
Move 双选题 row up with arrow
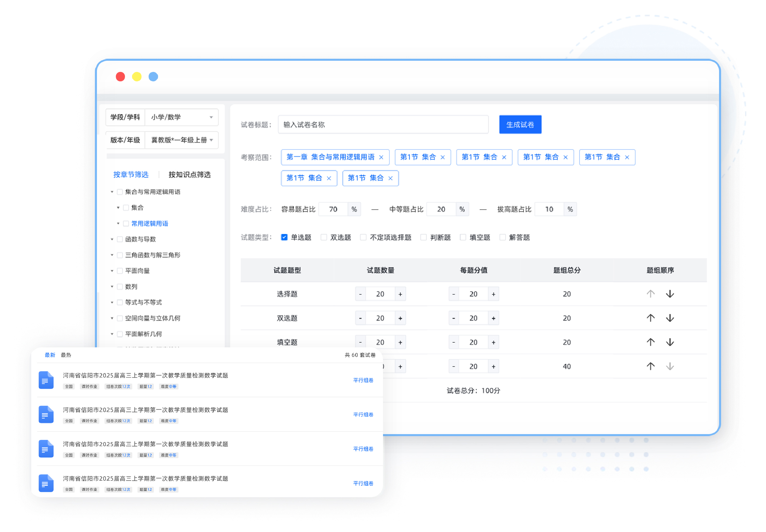click(x=650, y=318)
